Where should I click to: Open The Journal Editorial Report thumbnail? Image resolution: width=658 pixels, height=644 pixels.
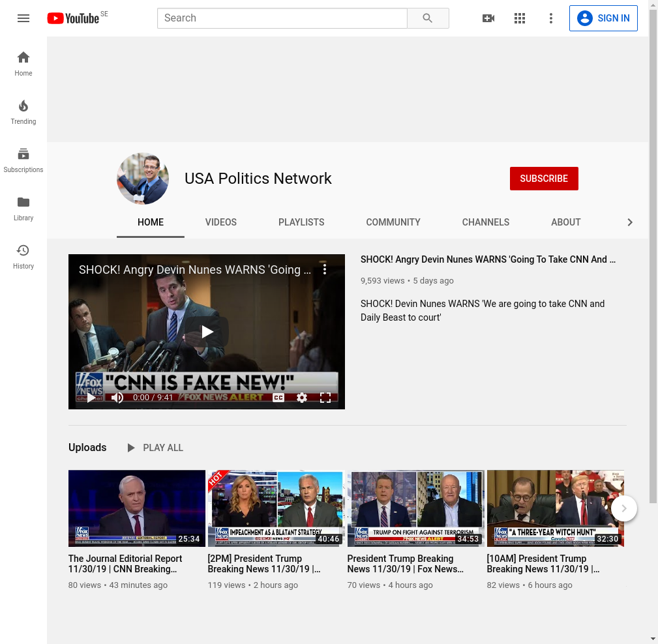(137, 508)
